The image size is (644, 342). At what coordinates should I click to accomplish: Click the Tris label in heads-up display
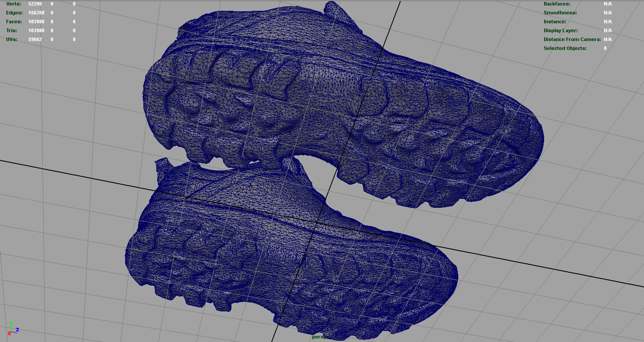[x=11, y=31]
